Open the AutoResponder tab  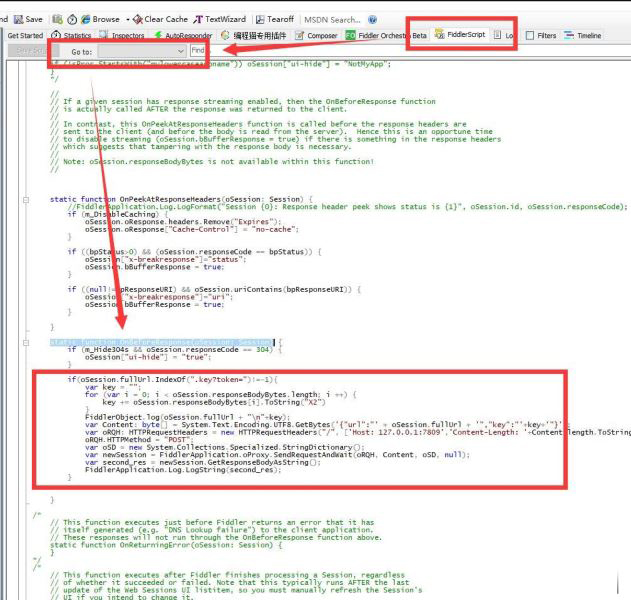click(184, 35)
